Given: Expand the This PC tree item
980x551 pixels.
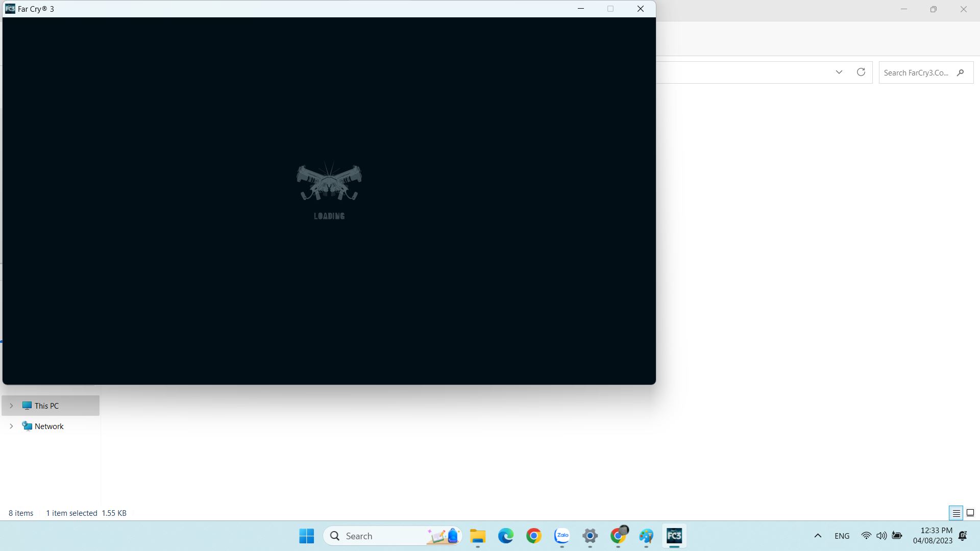Looking at the screenshot, I should (x=12, y=406).
